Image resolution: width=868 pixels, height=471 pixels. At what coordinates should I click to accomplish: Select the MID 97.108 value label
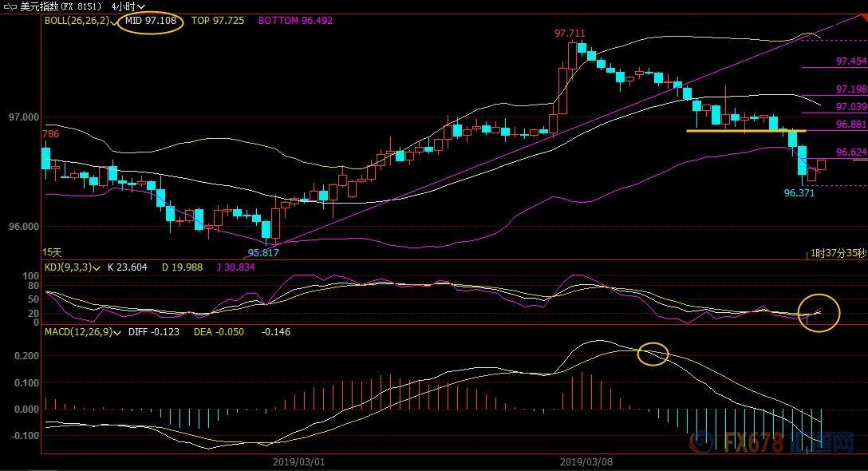150,21
